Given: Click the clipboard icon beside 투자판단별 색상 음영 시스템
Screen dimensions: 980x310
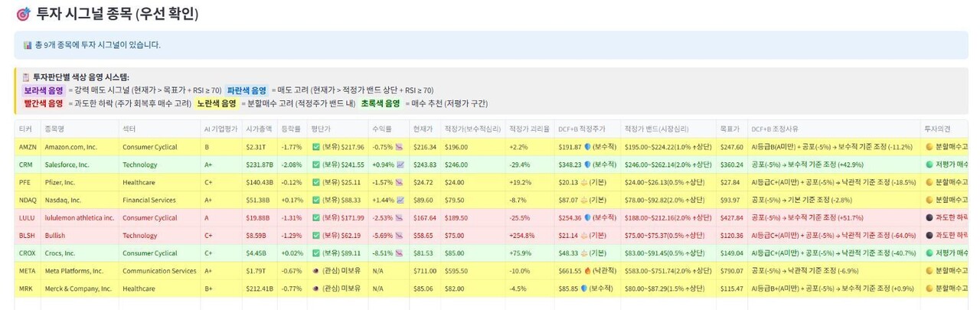Looking at the screenshot, I should click(x=26, y=77).
